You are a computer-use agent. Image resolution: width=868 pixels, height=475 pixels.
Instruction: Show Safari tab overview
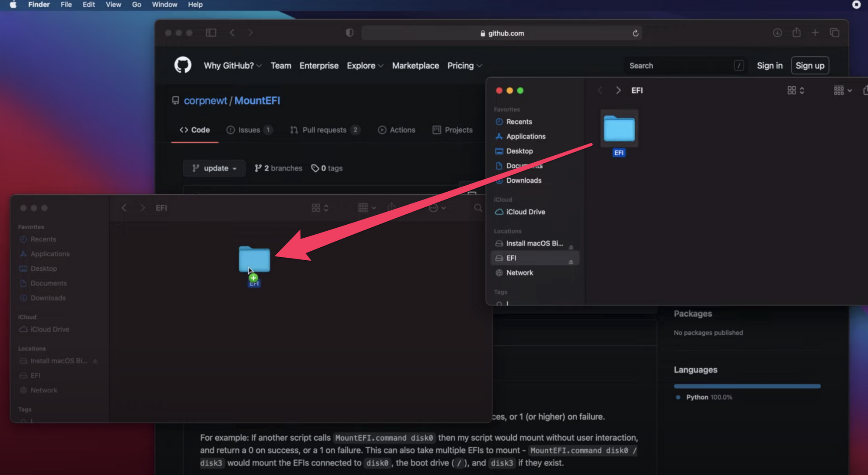point(835,33)
